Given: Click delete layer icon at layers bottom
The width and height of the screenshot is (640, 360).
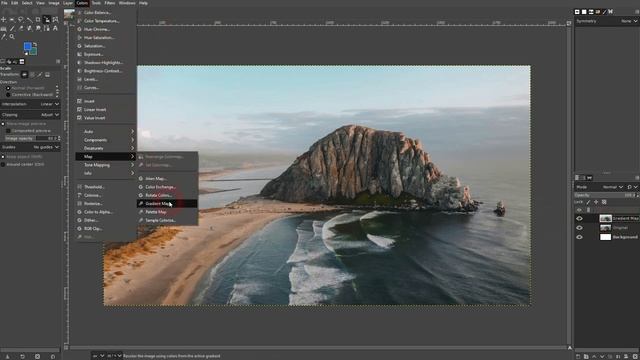Looking at the screenshot, I should point(635,356).
